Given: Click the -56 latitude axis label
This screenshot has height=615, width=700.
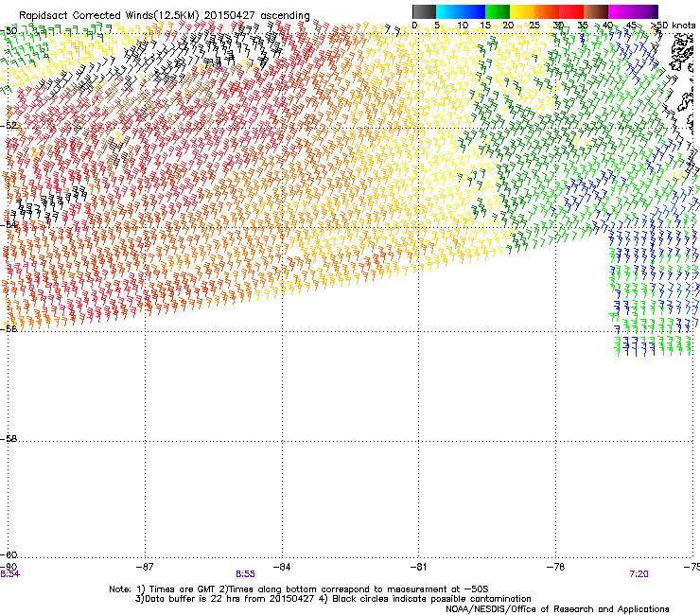Looking at the screenshot, I should (x=9, y=328).
